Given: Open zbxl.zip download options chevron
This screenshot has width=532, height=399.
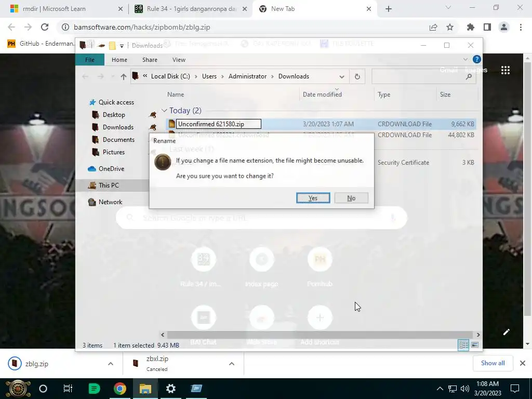Looking at the screenshot, I should pyautogui.click(x=231, y=364).
